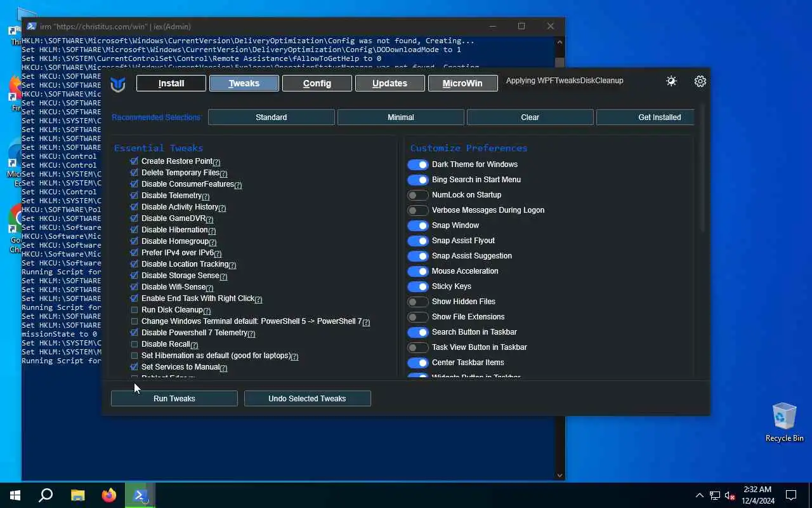Apply the Minimal recommended selection

401,117
